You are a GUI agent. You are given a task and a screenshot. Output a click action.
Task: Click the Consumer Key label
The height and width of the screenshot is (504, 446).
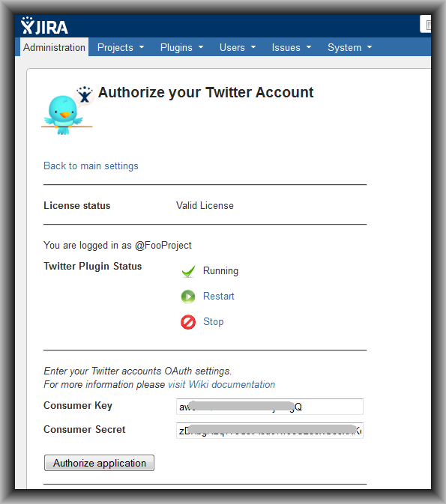pyautogui.click(x=78, y=406)
